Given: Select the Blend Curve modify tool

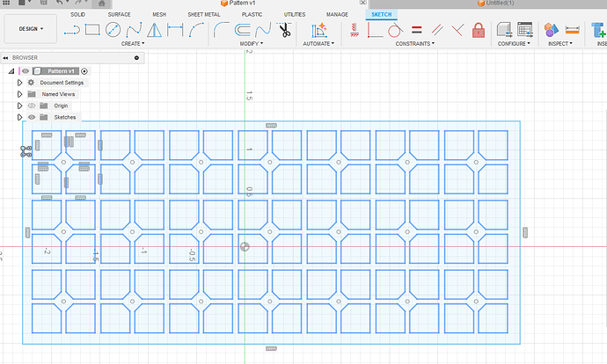Looking at the screenshot, I should (x=263, y=30).
